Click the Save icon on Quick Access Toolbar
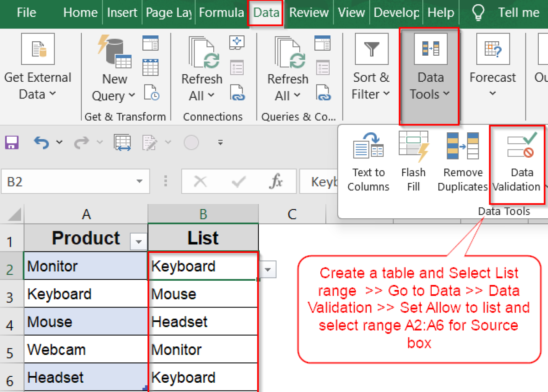 click(12, 142)
